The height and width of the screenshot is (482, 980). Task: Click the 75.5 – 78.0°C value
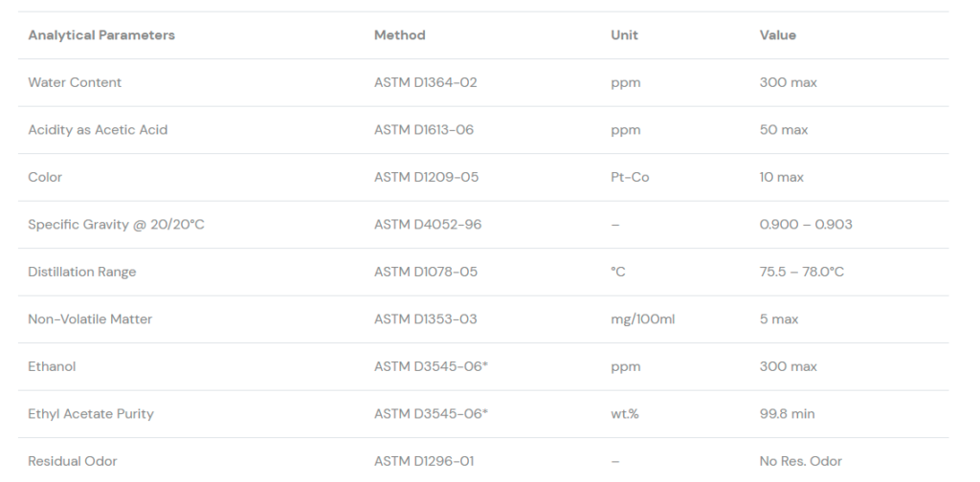(x=802, y=272)
